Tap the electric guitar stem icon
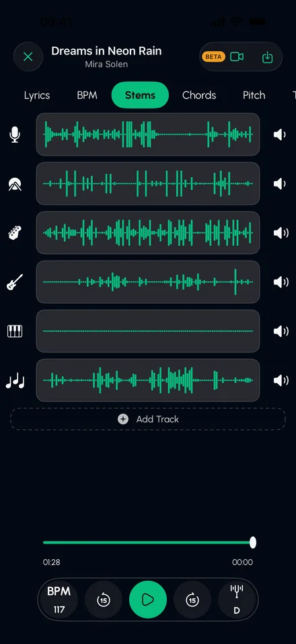Image resolution: width=296 pixels, height=644 pixels. click(15, 282)
